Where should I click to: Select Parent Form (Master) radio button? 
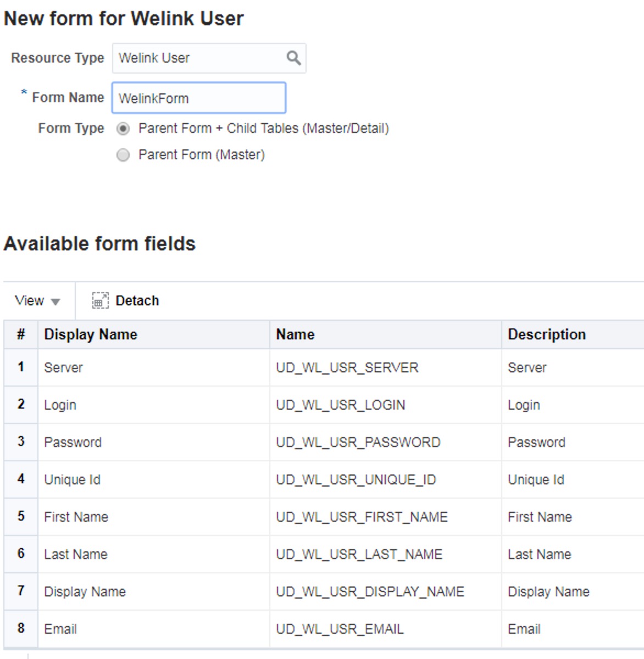123,155
